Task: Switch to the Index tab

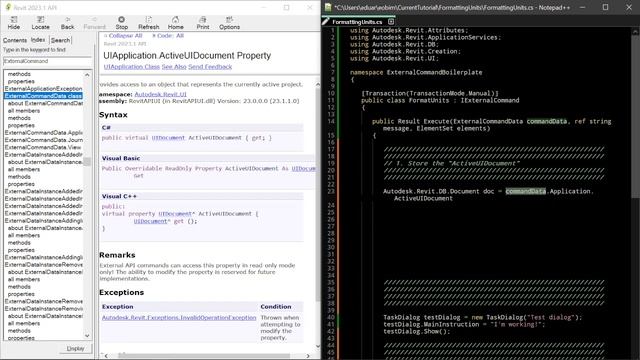Action: pyautogui.click(x=38, y=40)
